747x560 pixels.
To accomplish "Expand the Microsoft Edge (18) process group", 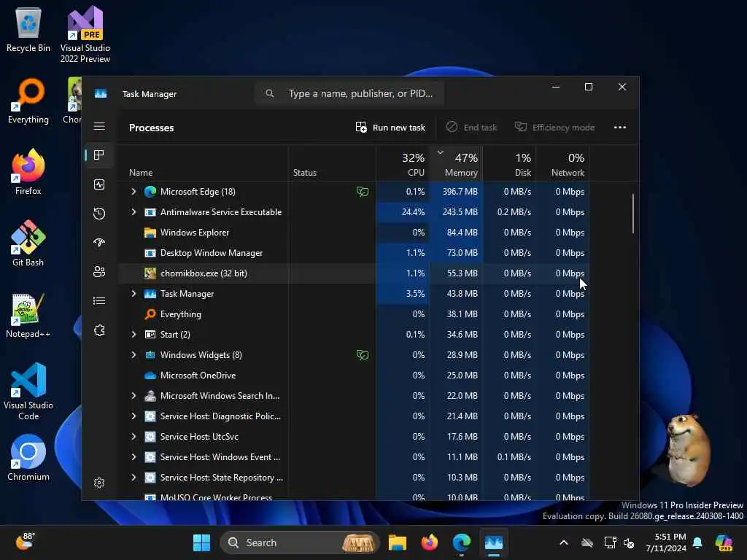I will [x=133, y=192].
